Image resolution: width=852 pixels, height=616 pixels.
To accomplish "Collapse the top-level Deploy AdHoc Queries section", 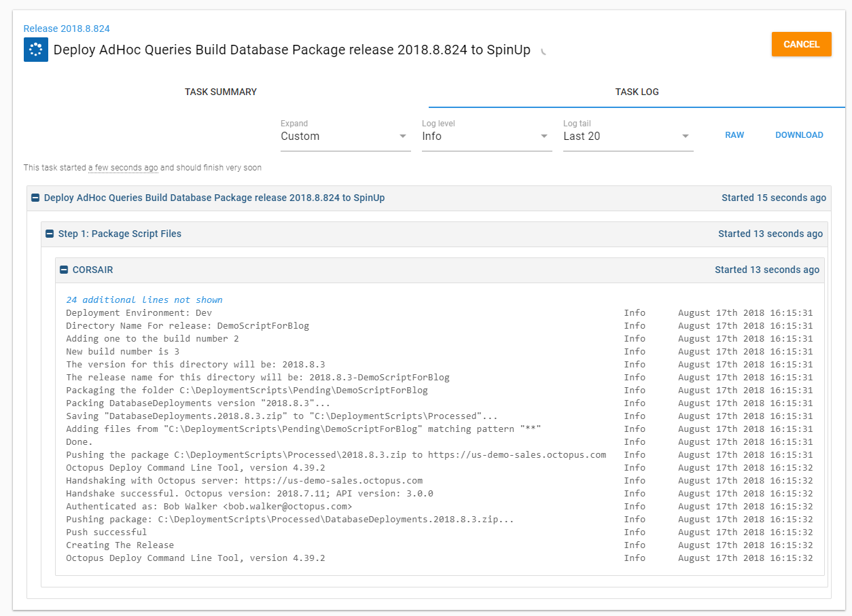I will point(35,198).
